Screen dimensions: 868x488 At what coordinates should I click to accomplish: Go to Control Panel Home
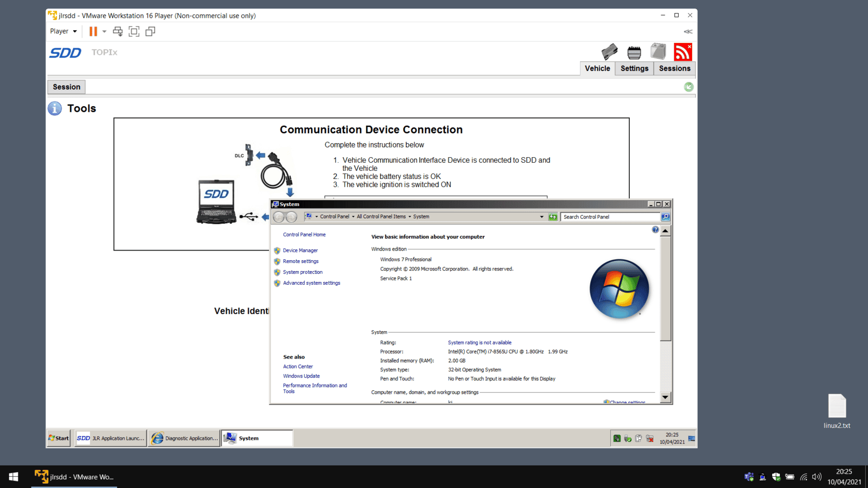(304, 235)
